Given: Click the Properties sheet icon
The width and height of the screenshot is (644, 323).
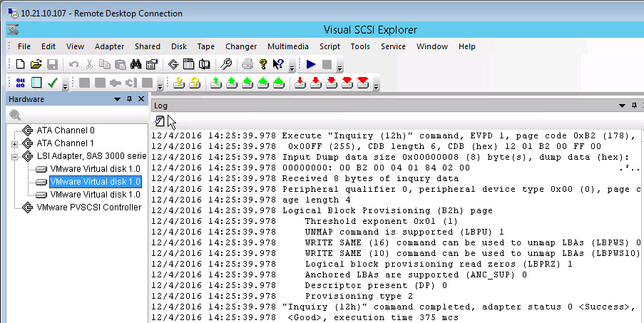Looking at the screenshot, I should (152, 64).
